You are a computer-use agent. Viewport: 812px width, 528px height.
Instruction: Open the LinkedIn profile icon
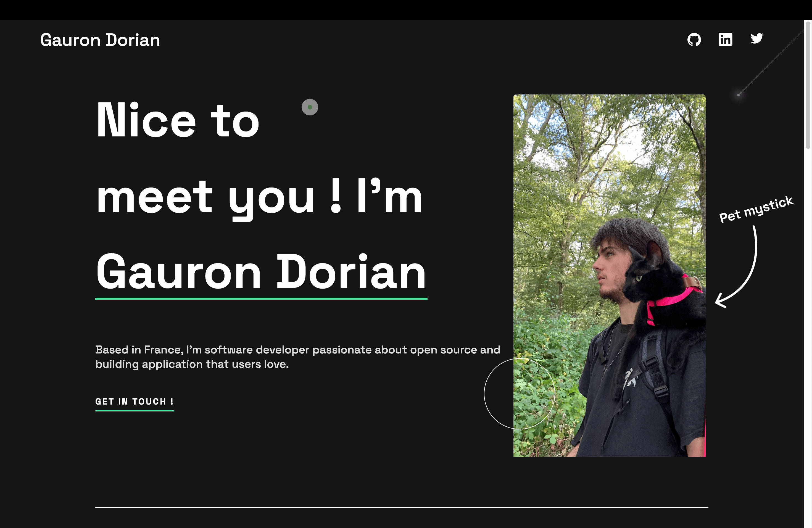click(725, 39)
